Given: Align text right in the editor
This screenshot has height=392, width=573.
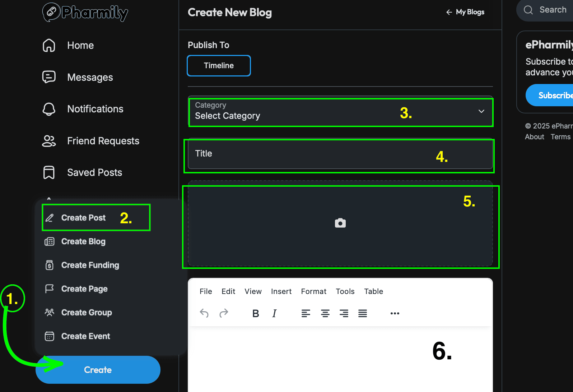Looking at the screenshot, I should pyautogui.click(x=344, y=313).
